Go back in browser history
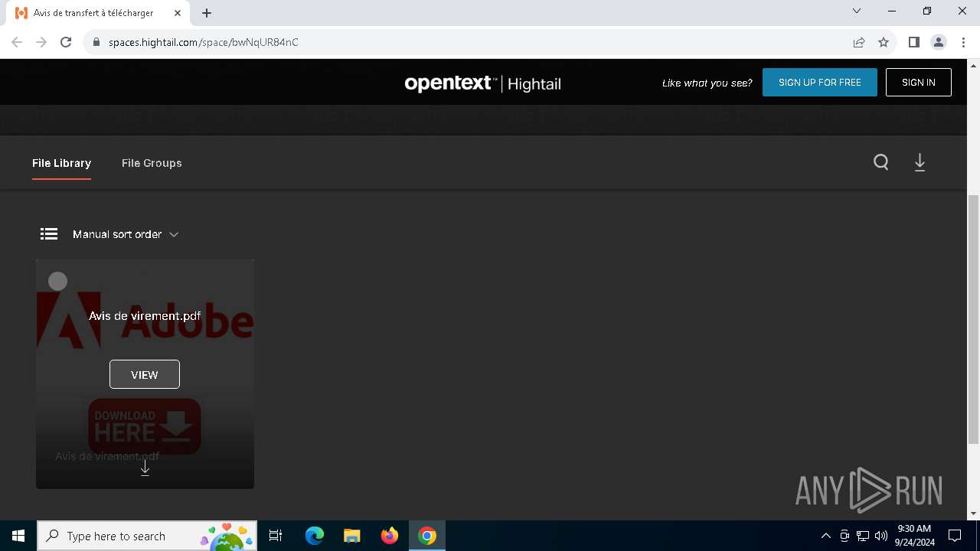This screenshot has width=980, height=551. (x=17, y=42)
